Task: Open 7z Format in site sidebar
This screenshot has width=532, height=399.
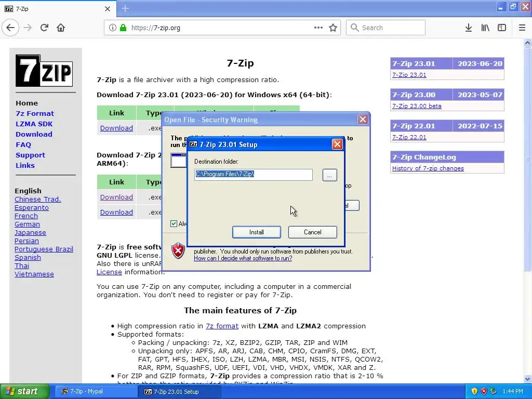Action: coord(35,113)
